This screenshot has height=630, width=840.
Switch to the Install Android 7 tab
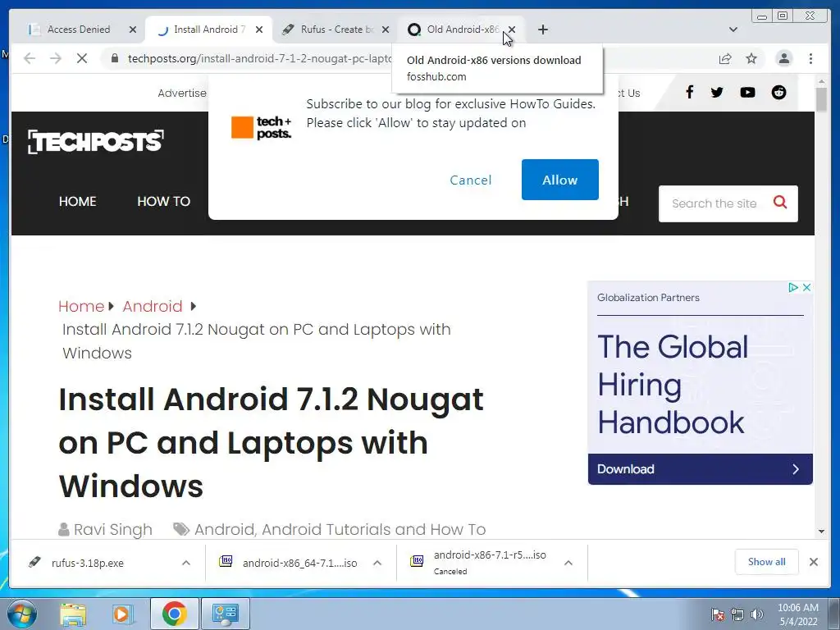209,30
